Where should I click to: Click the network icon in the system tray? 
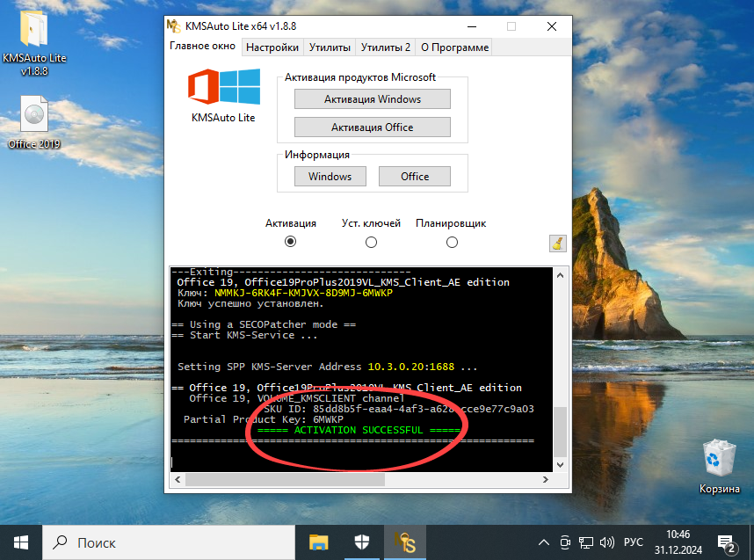pyautogui.click(x=584, y=542)
